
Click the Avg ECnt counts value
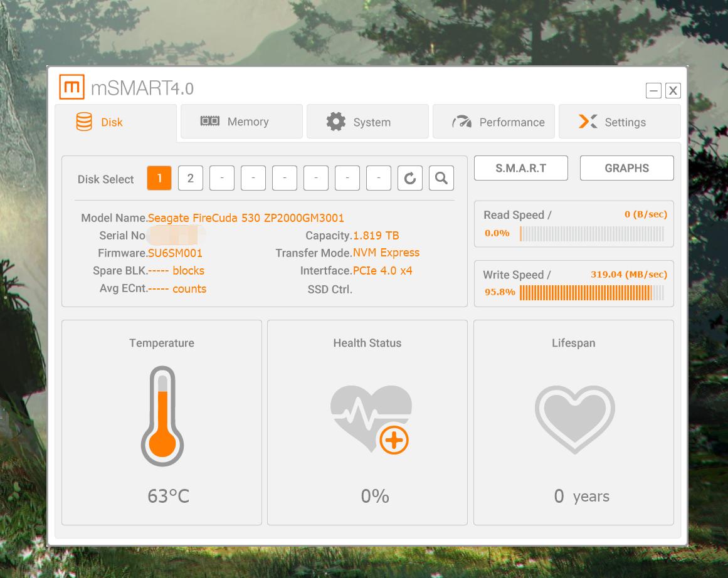tap(177, 289)
